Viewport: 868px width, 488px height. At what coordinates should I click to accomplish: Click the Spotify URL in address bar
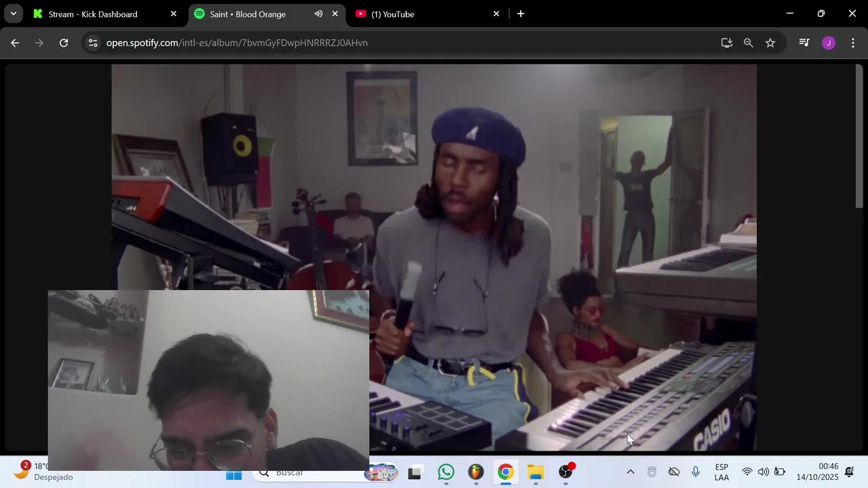point(237,43)
